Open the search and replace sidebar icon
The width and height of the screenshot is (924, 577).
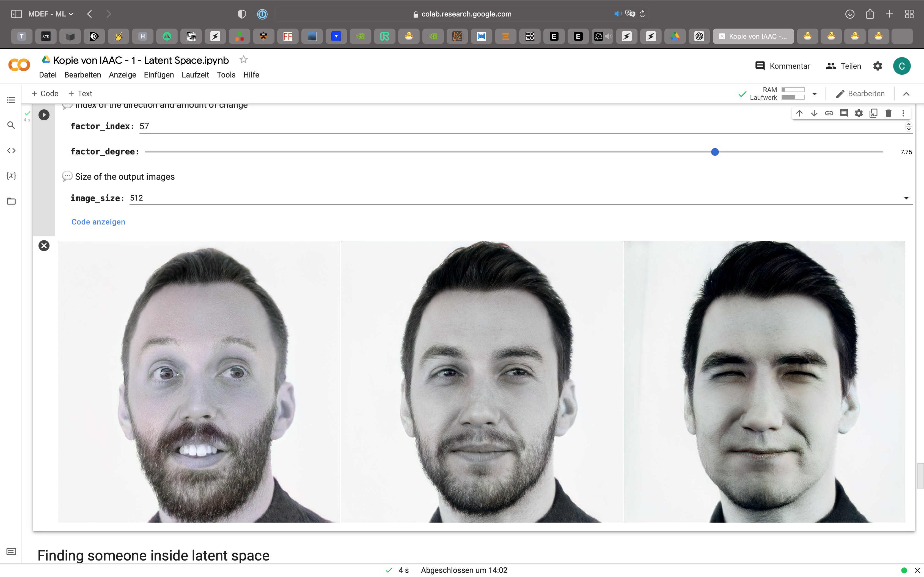click(x=11, y=125)
